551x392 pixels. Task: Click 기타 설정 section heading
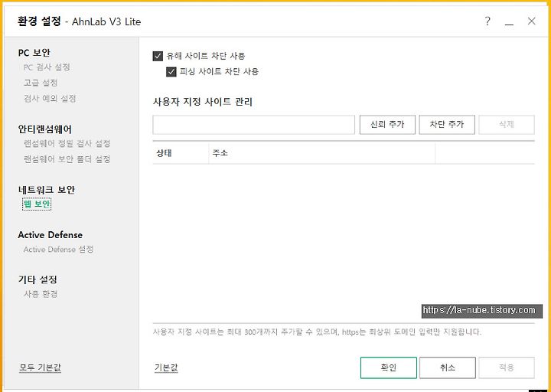pos(37,280)
